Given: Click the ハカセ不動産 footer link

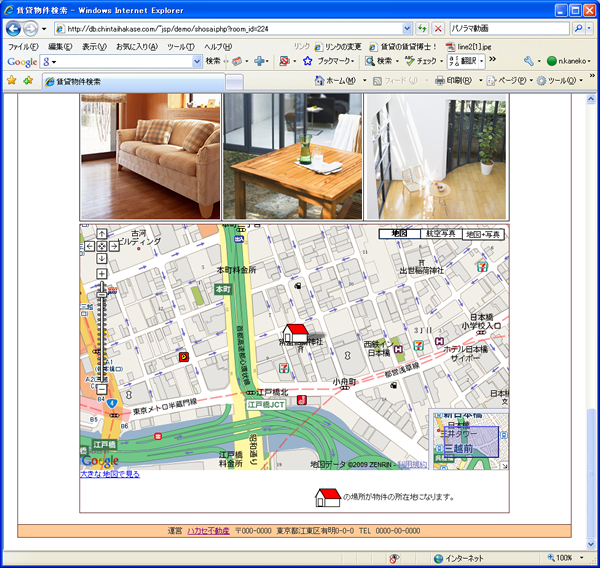Looking at the screenshot, I should (208, 531).
